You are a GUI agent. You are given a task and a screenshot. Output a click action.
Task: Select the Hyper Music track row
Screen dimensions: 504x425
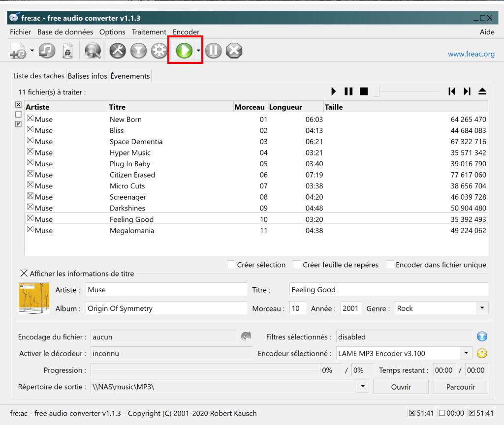pos(256,152)
